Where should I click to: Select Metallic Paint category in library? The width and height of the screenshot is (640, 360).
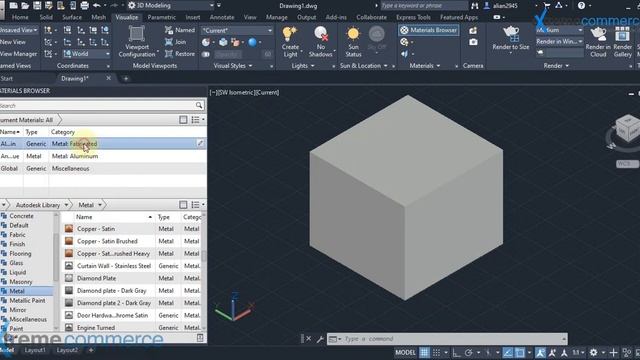pyautogui.click(x=27, y=300)
